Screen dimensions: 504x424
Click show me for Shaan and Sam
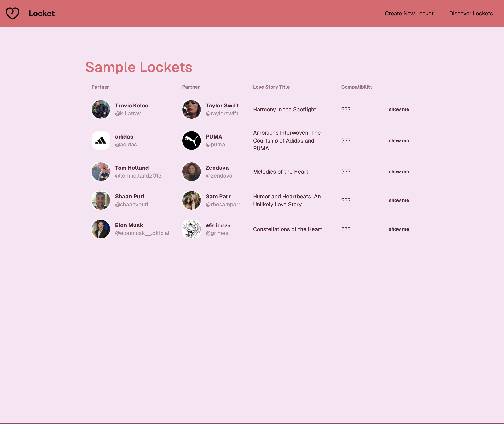[399, 200]
